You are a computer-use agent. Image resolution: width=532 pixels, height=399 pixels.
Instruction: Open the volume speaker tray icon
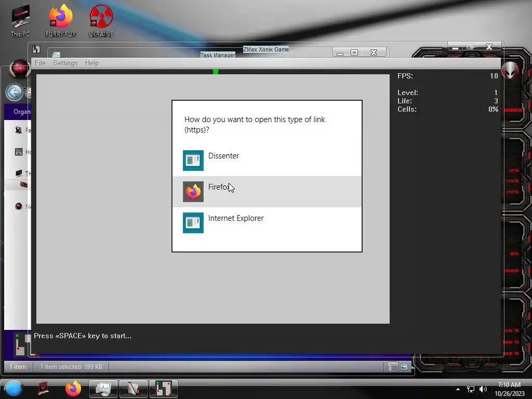coord(483,389)
